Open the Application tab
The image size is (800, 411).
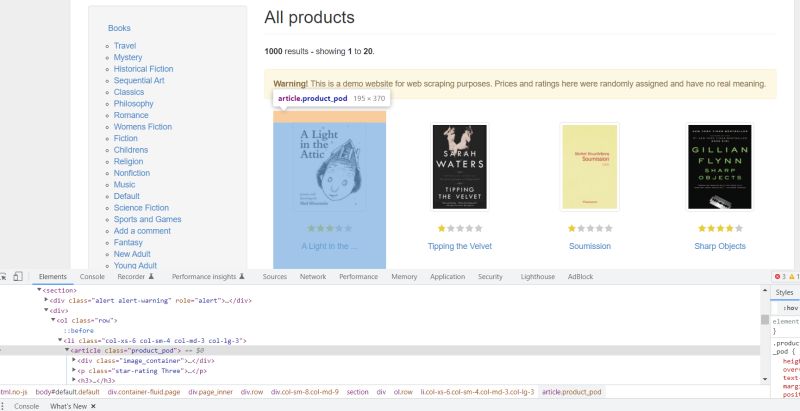point(447,276)
